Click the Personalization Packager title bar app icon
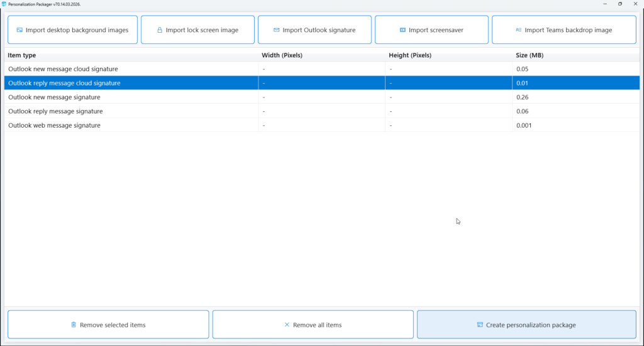 pos(4,4)
